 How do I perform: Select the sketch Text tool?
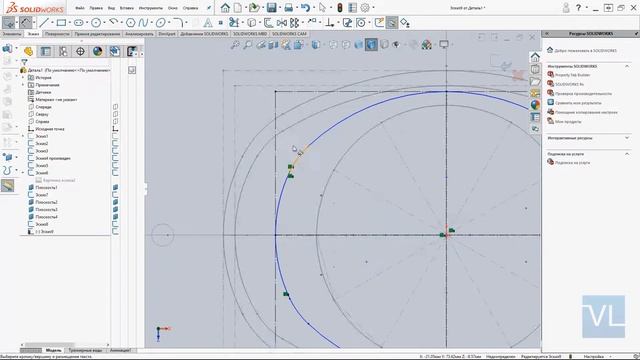208,23
